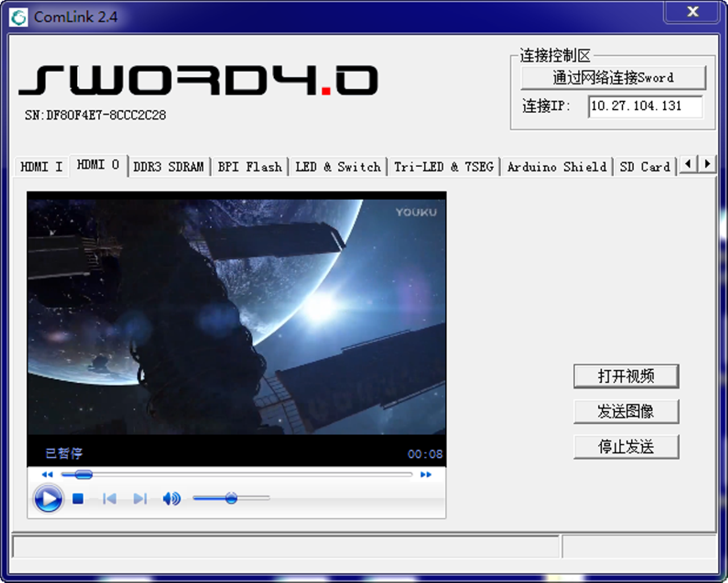728x583 pixels.
Task: Mute the player's speaker icon
Action: 171,499
